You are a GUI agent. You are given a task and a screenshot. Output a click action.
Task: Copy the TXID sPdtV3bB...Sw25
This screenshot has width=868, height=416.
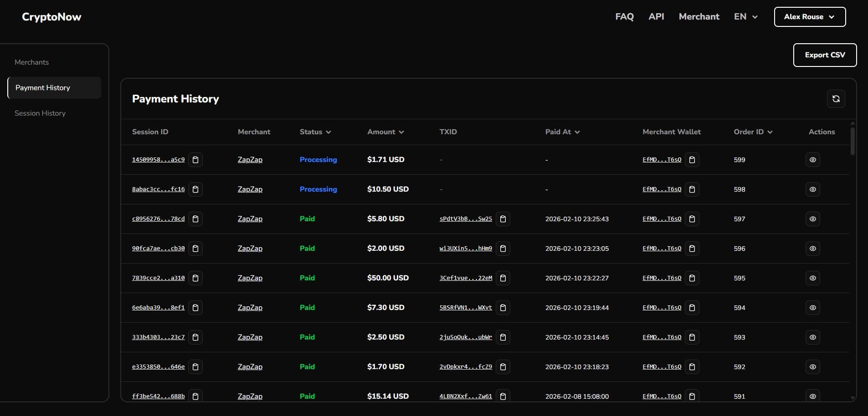pos(503,219)
